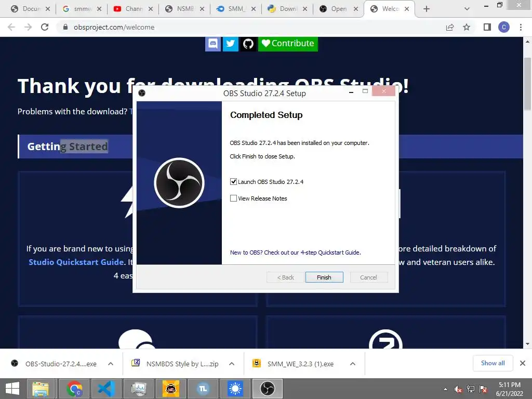This screenshot has height=399, width=532.
Task: Open the blue sun taskbar app icon
Action: [x=235, y=389]
